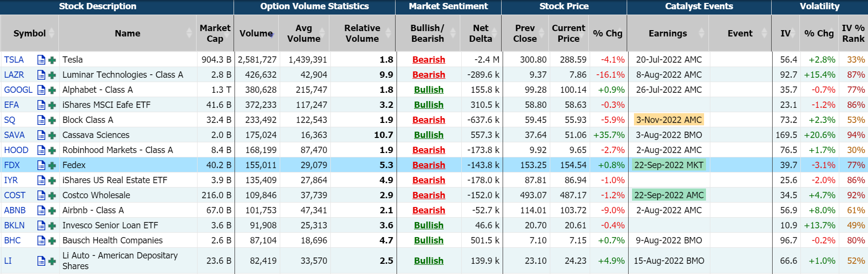Select the iShares MSCI Eafe ETF name

coord(106,105)
